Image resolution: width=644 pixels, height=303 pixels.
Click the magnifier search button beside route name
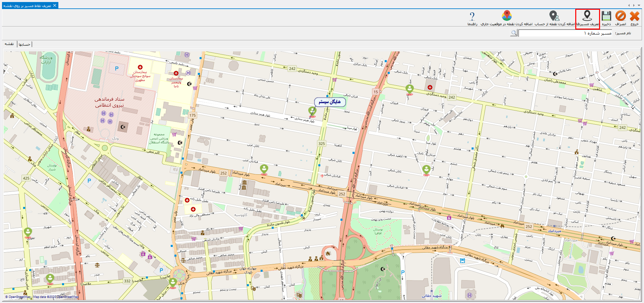coord(514,33)
